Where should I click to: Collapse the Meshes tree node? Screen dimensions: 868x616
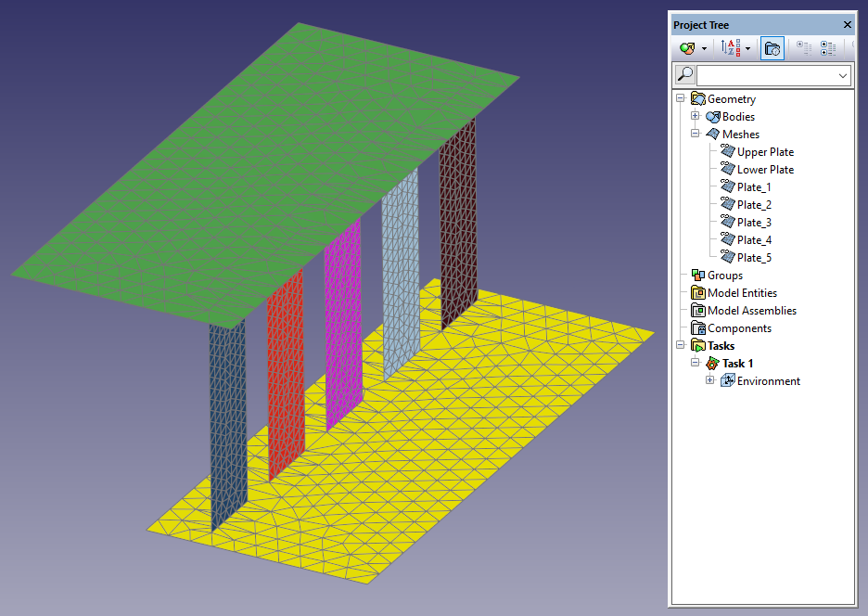[696, 135]
